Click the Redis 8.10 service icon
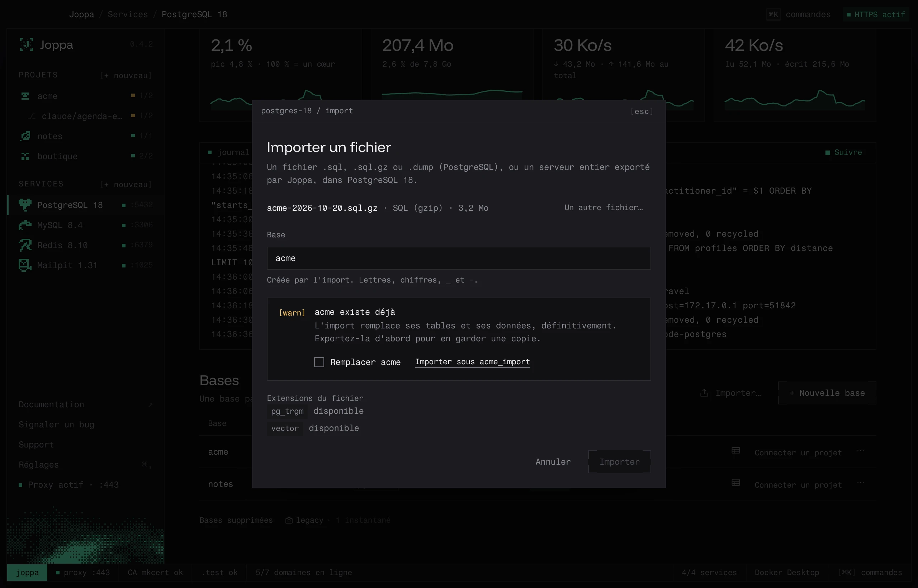The width and height of the screenshot is (918, 588). point(25,245)
